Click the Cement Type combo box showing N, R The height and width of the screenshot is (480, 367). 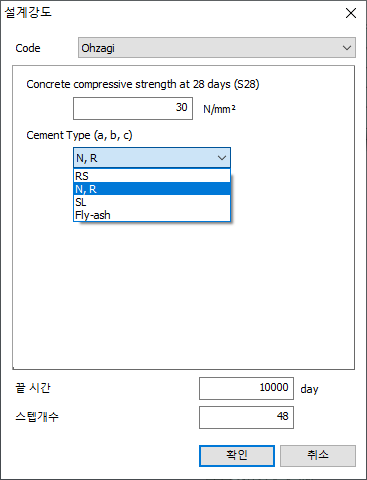tap(152, 158)
